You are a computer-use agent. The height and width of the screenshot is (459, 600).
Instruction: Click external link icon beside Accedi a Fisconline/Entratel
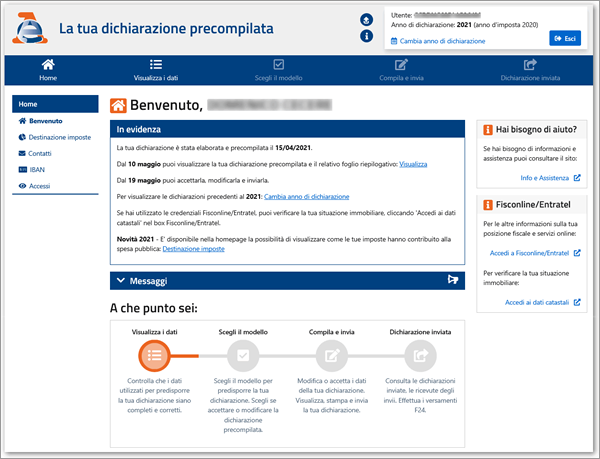tap(577, 253)
